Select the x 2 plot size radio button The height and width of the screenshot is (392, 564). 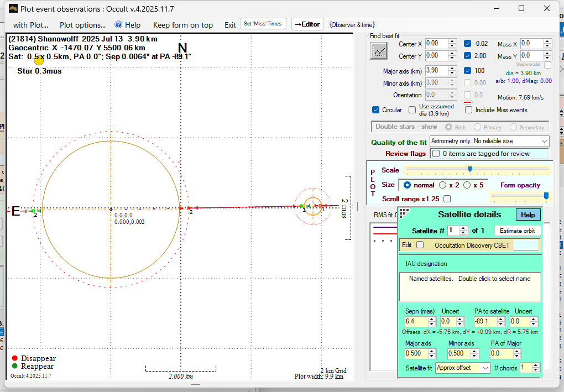[x=443, y=185]
